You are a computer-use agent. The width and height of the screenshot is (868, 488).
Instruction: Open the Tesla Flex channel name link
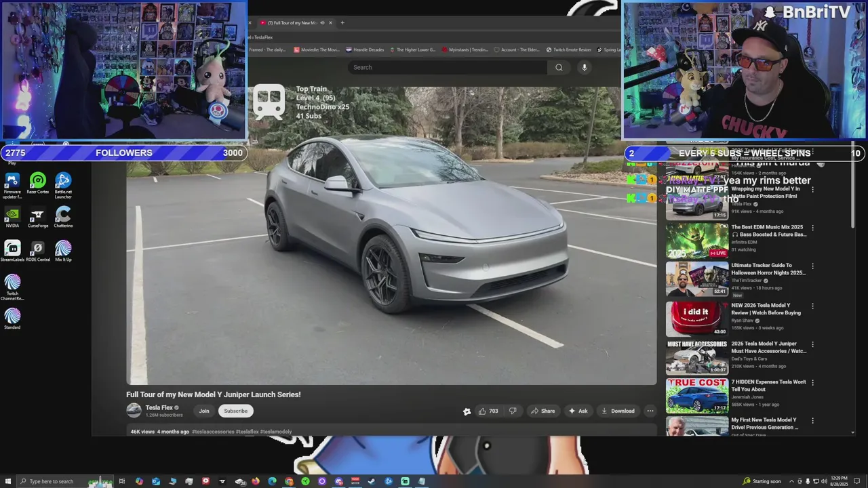[x=159, y=407]
